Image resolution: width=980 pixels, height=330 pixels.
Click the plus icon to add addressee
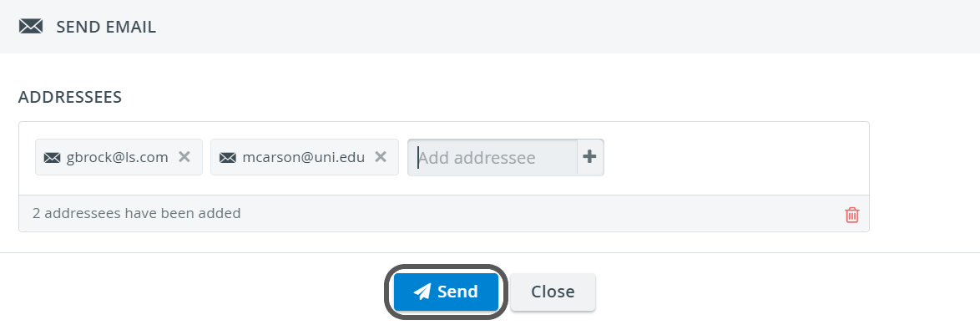point(589,157)
